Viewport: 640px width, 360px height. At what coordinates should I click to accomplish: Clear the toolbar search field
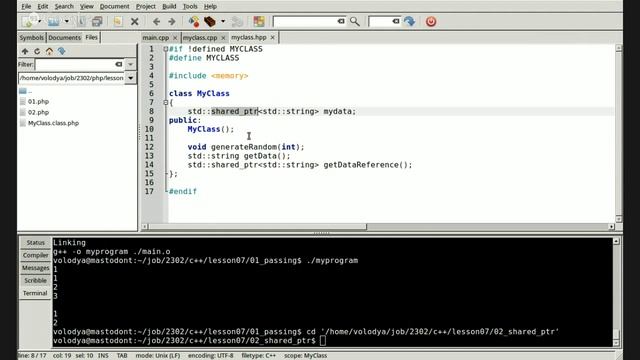[341, 21]
